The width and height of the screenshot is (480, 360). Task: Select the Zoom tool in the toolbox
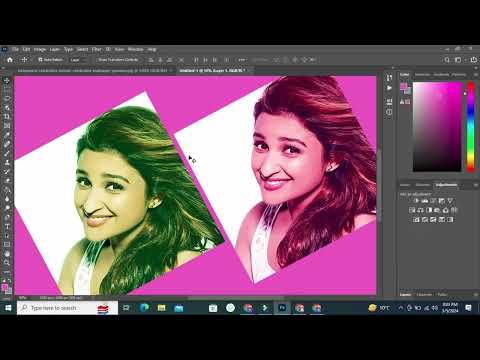(7, 263)
